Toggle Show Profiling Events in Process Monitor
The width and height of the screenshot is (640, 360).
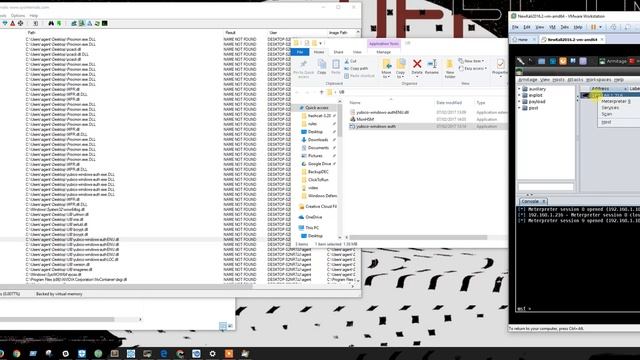(105, 23)
